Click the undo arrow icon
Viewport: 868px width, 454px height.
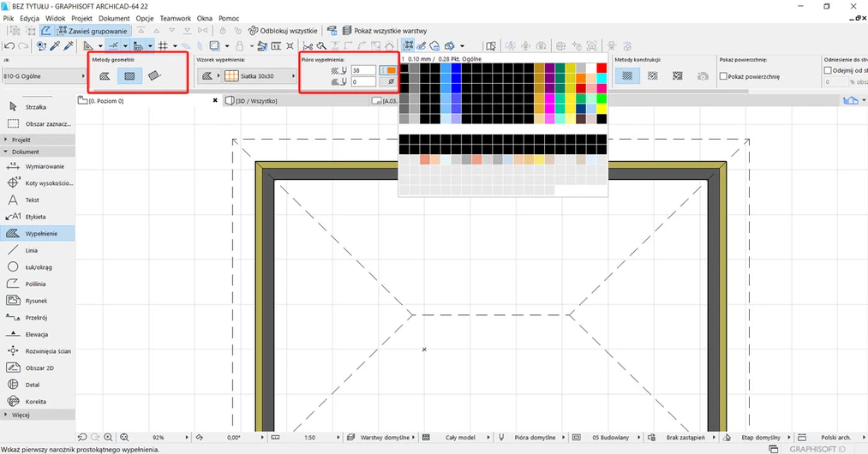click(9, 46)
